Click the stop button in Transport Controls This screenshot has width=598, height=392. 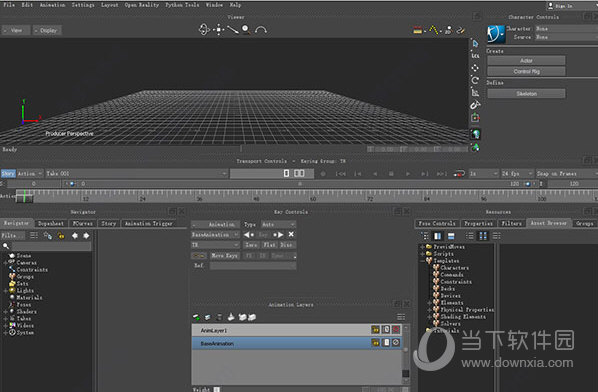[391, 174]
